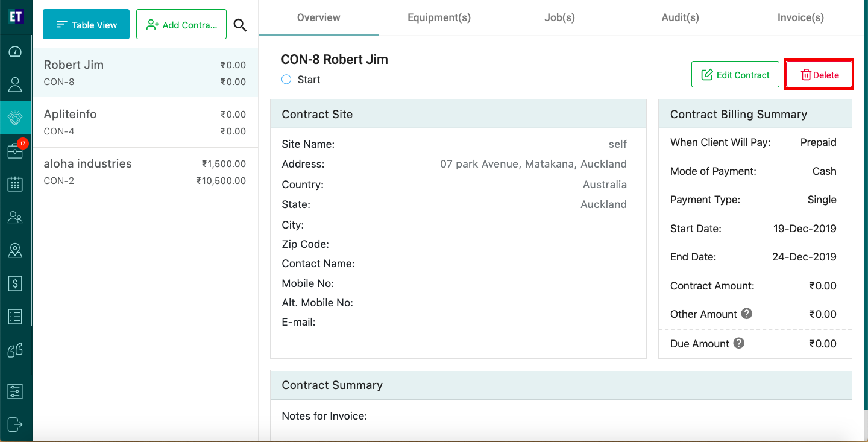Switch to Table View
Viewport: 868px width, 442px height.
[x=86, y=25]
